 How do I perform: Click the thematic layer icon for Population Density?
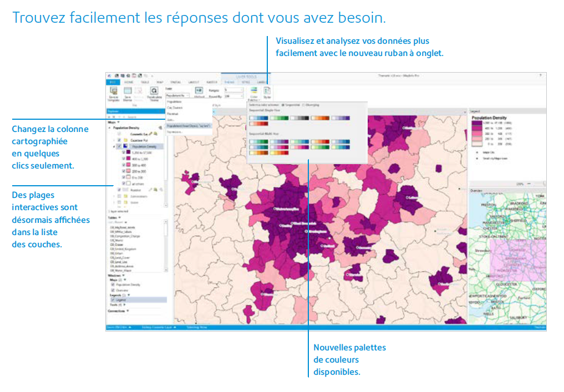coord(125,146)
